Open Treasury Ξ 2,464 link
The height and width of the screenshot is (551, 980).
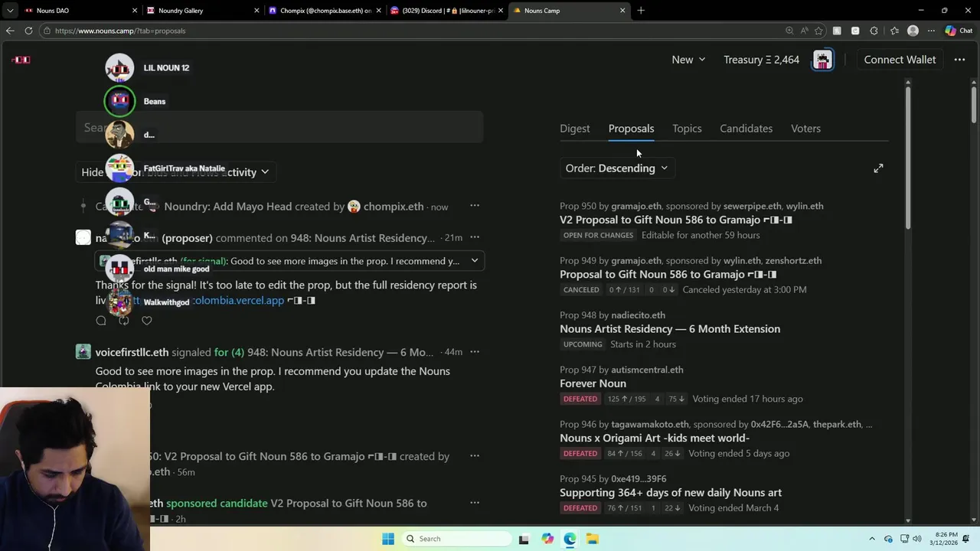(761, 60)
